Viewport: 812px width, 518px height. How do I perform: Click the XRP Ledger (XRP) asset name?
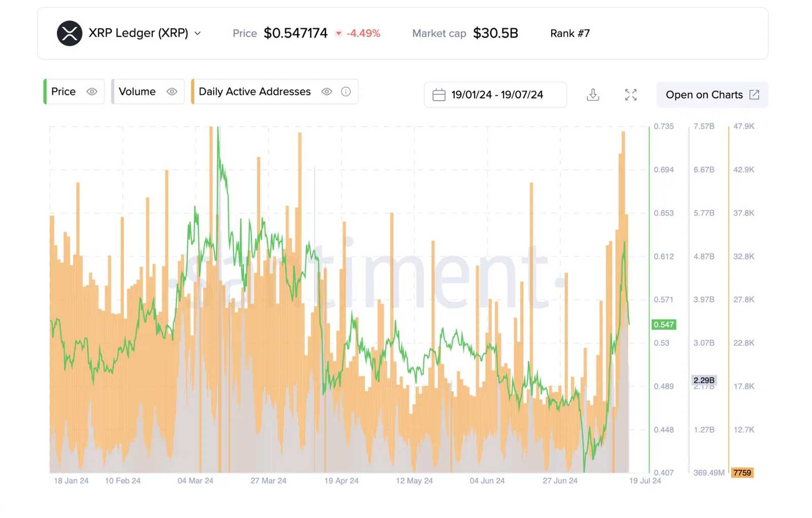click(139, 34)
